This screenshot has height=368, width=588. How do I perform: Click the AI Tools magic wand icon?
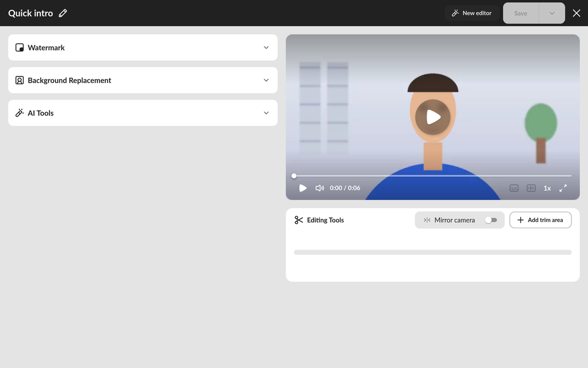(x=20, y=113)
